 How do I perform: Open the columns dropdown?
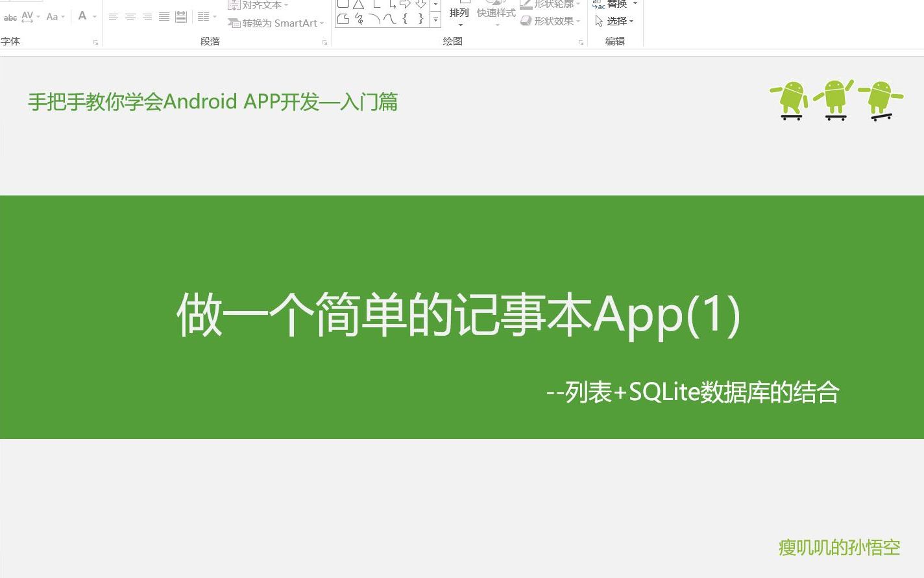[x=207, y=17]
